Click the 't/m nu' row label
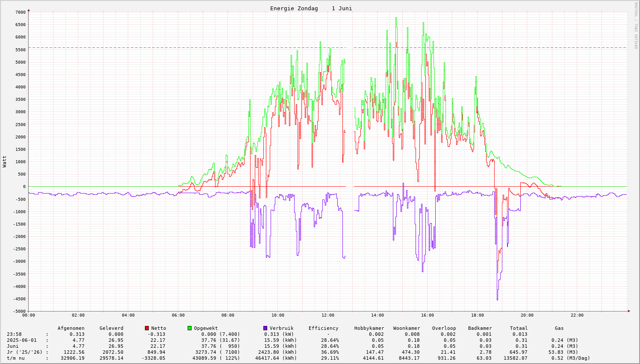The width and height of the screenshot is (640, 364). [x=16, y=358]
